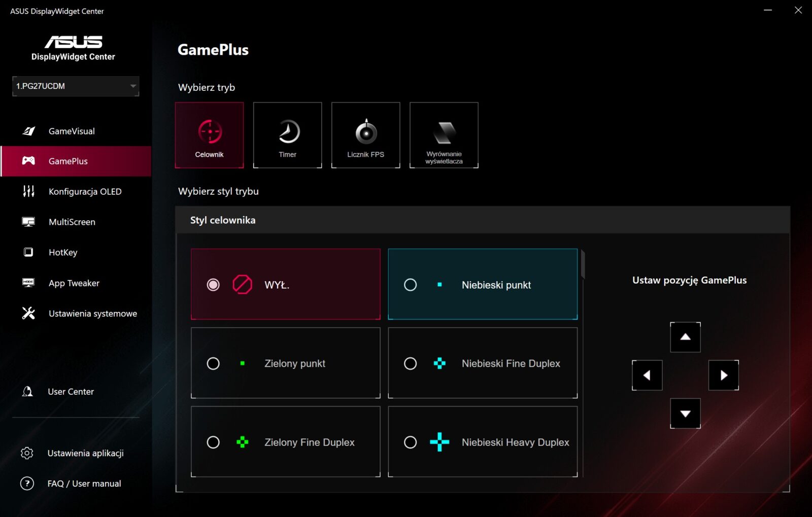This screenshot has width=812, height=517.
Task: Open the GameVisual sidebar section
Action: pyautogui.click(x=71, y=131)
